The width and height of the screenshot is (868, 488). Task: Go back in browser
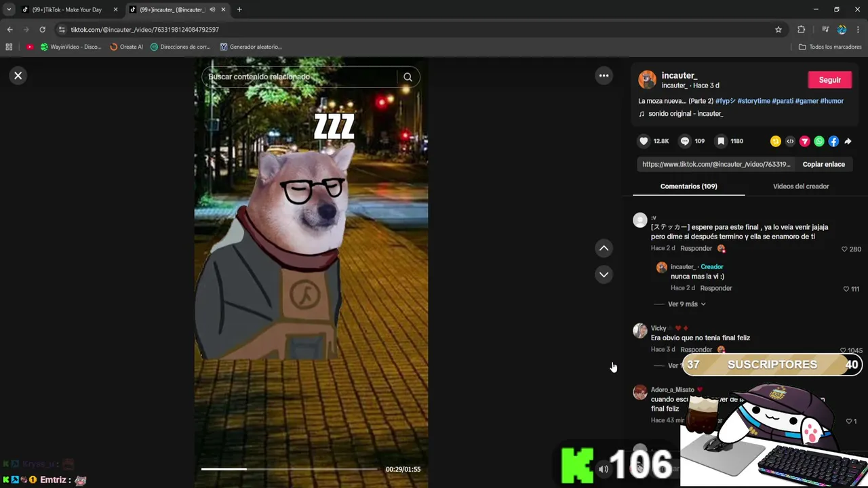tap(9, 30)
